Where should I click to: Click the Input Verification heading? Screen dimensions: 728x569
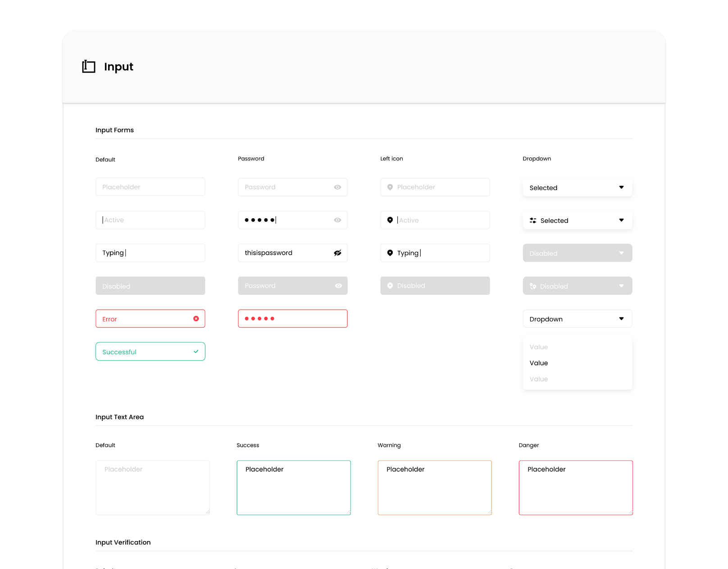pos(123,542)
